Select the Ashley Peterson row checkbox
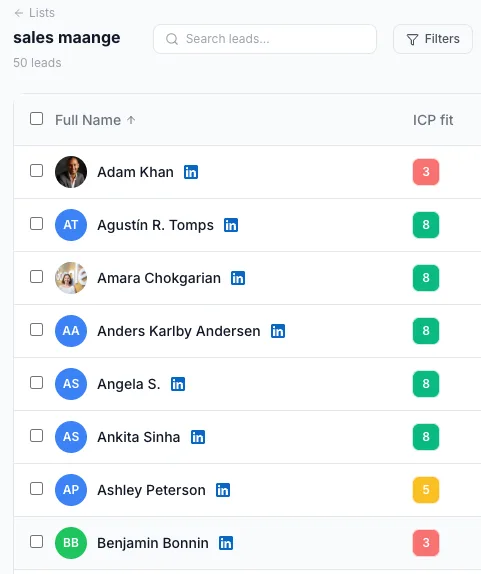The image size is (481, 574). (x=36, y=489)
